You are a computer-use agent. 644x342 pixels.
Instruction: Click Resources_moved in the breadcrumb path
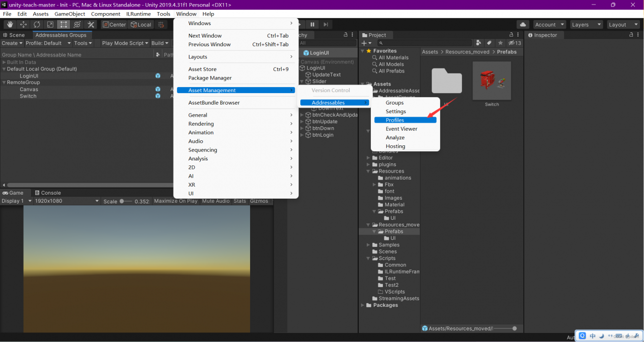tap(467, 52)
